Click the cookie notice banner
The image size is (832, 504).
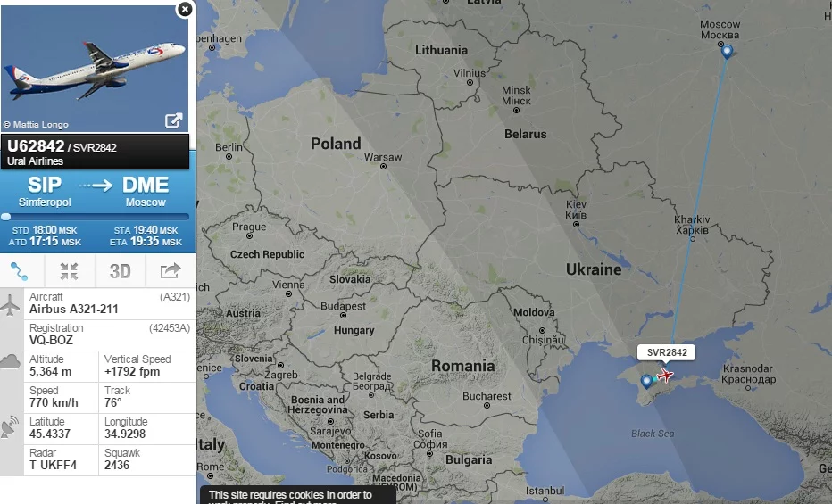tap(298, 495)
